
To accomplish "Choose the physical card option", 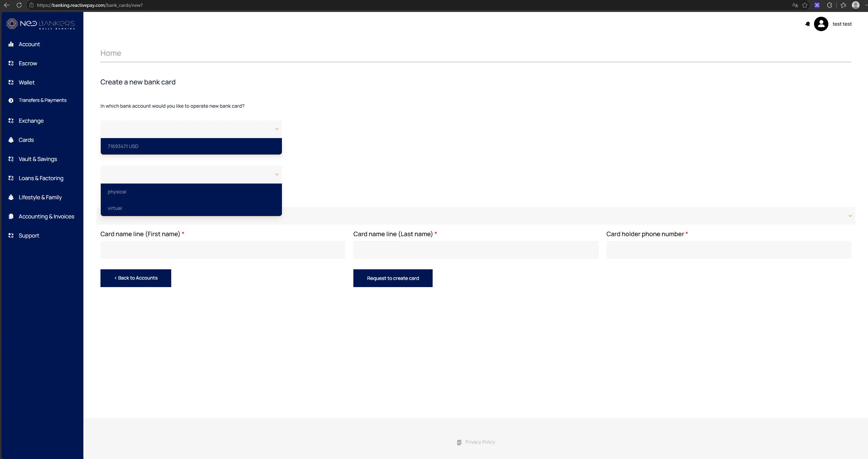I will click(x=191, y=192).
